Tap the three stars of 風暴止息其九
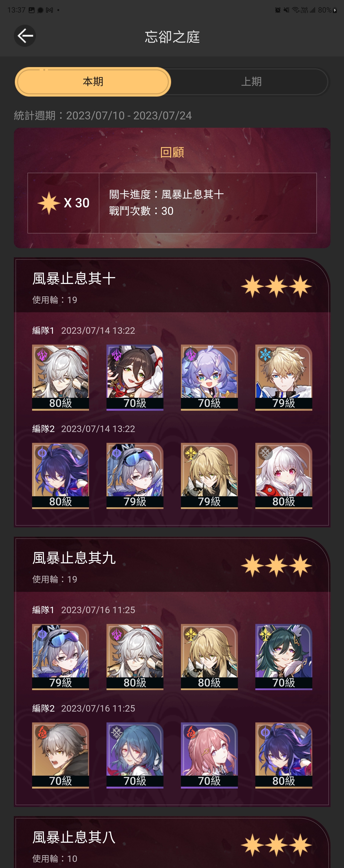344x868 pixels. coord(276,565)
